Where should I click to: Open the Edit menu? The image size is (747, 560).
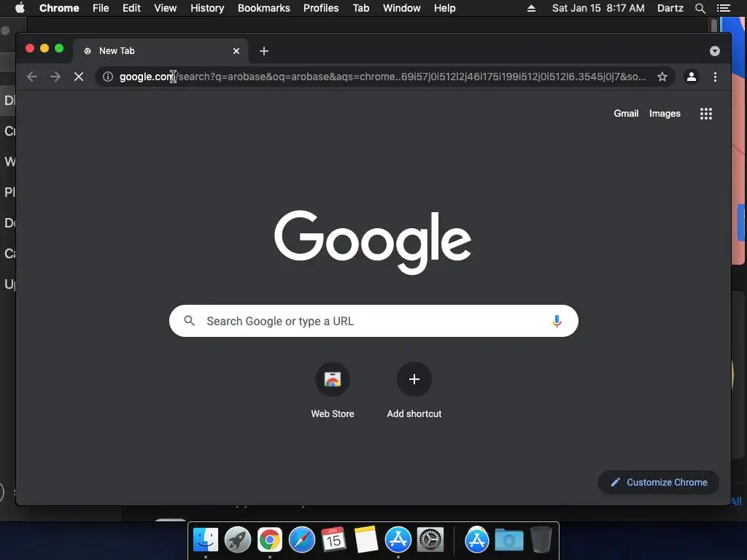coord(131,8)
